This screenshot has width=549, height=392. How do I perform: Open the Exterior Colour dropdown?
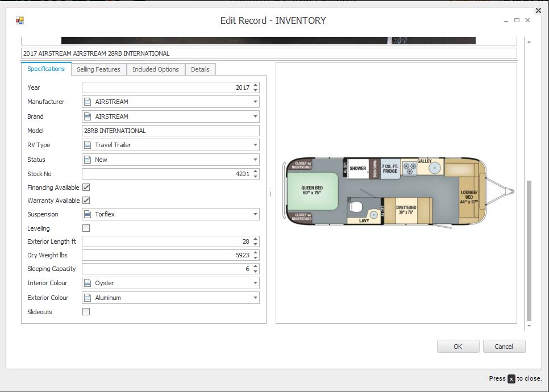(255, 298)
